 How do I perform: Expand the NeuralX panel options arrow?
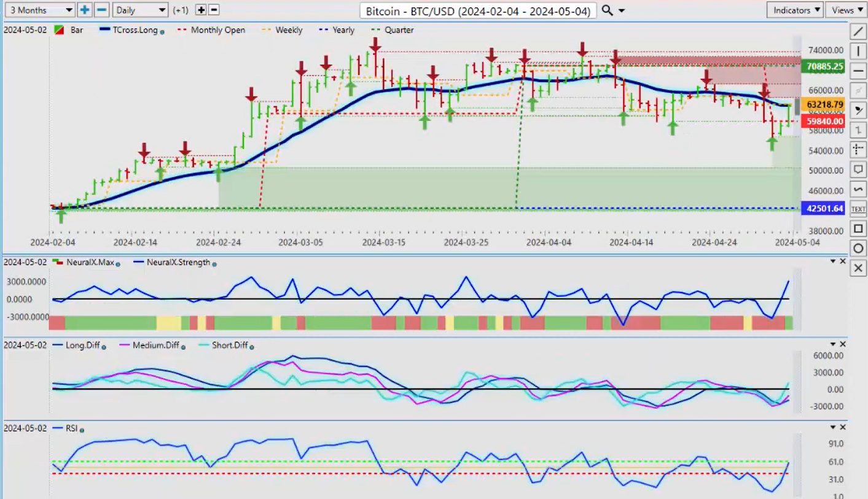(834, 261)
